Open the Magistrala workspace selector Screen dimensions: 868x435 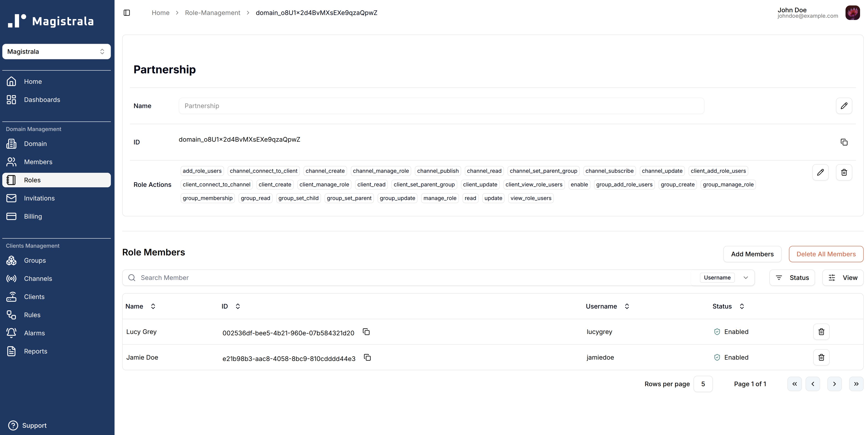tap(56, 51)
